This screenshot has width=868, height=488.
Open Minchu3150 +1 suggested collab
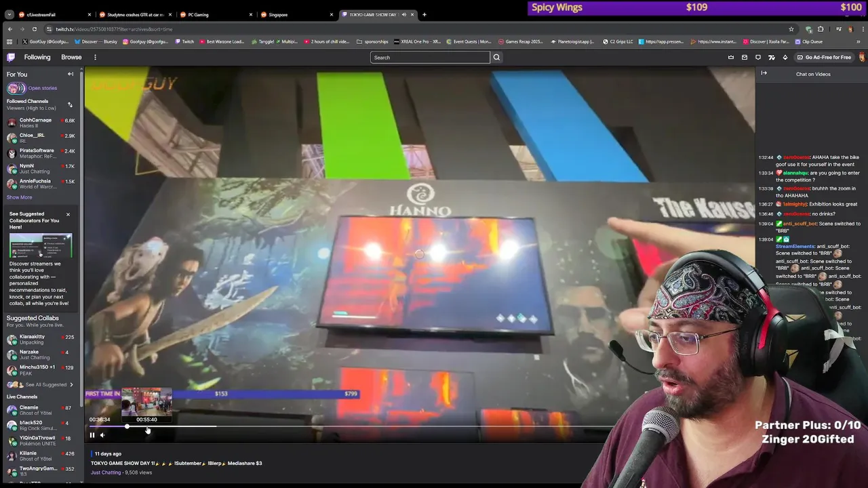point(41,370)
